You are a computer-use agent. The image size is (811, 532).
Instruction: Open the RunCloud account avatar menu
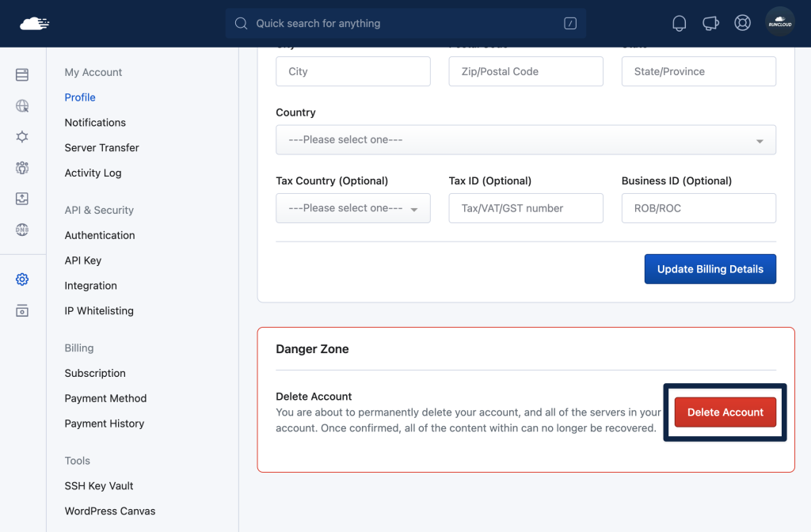[779, 23]
